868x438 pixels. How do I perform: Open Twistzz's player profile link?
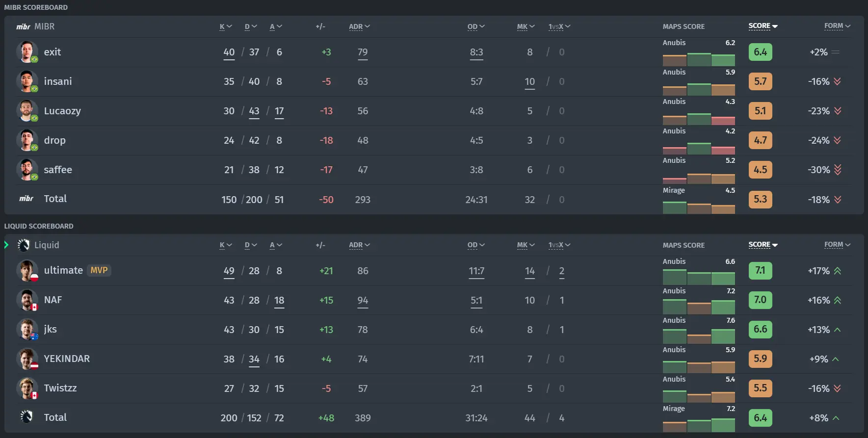(x=60, y=388)
